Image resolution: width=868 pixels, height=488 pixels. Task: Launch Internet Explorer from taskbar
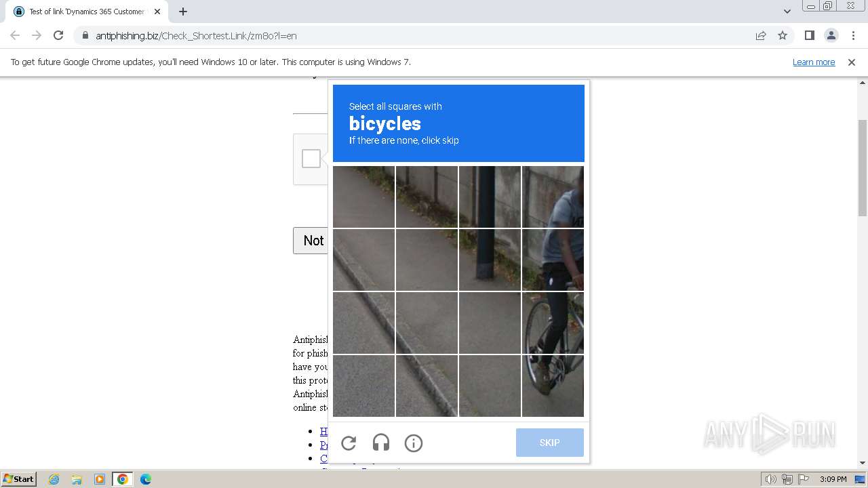point(54,479)
